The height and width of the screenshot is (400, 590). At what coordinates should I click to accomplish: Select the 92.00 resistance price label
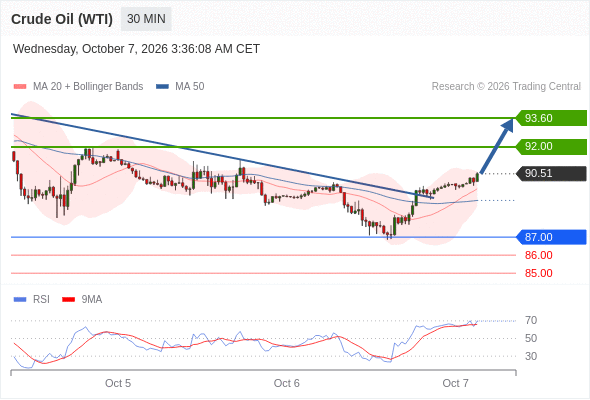coord(551,146)
